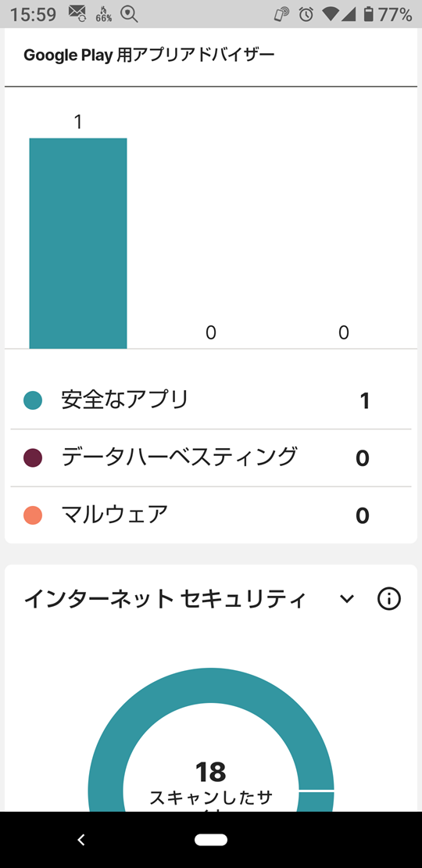Screen dimensions: 422x868
Task: Tap the インターネット セキュリティ title
Action: (x=164, y=599)
